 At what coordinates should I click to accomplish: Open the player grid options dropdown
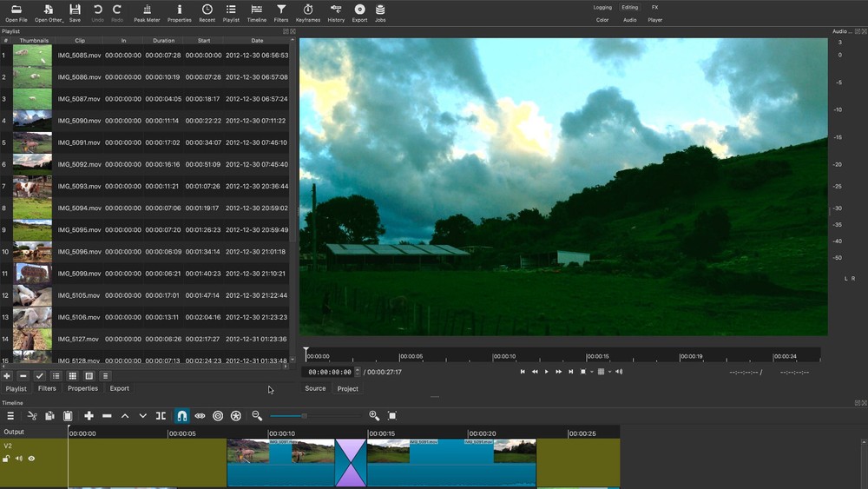(x=609, y=372)
